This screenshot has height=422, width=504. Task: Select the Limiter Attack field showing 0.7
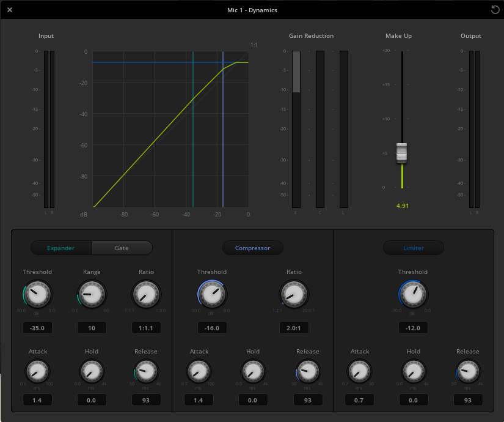click(x=359, y=400)
